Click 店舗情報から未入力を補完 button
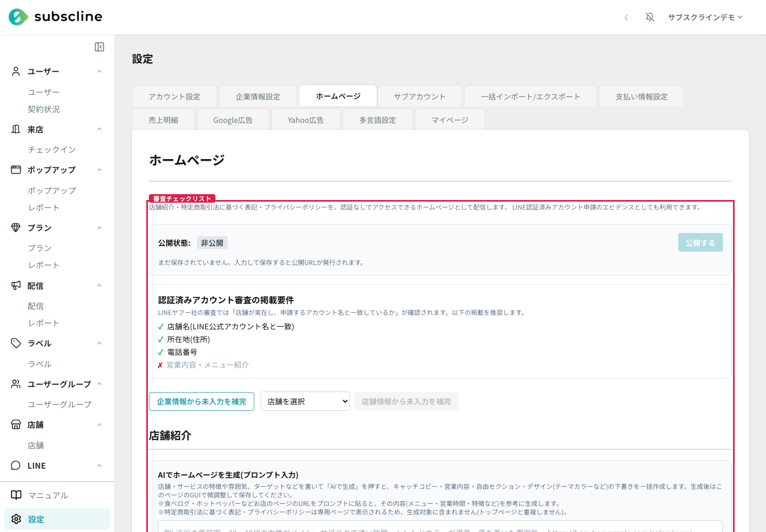The height and width of the screenshot is (532, 766). pos(406,401)
